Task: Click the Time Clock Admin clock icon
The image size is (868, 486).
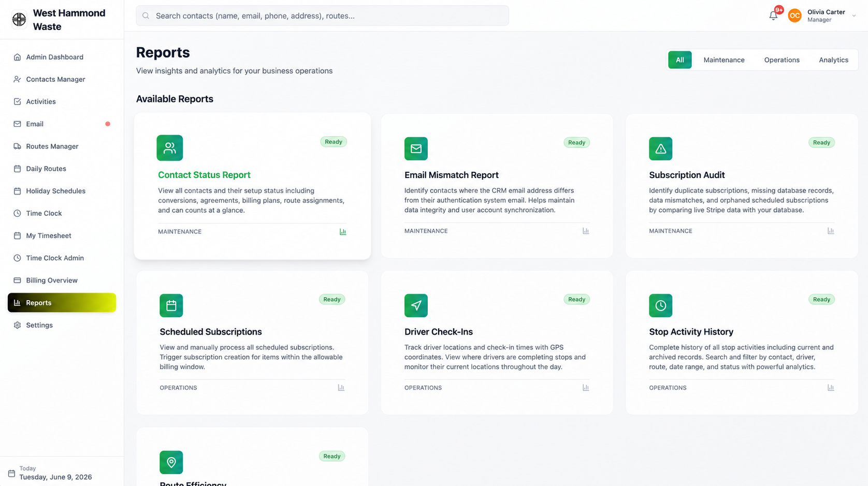Action: point(17,258)
